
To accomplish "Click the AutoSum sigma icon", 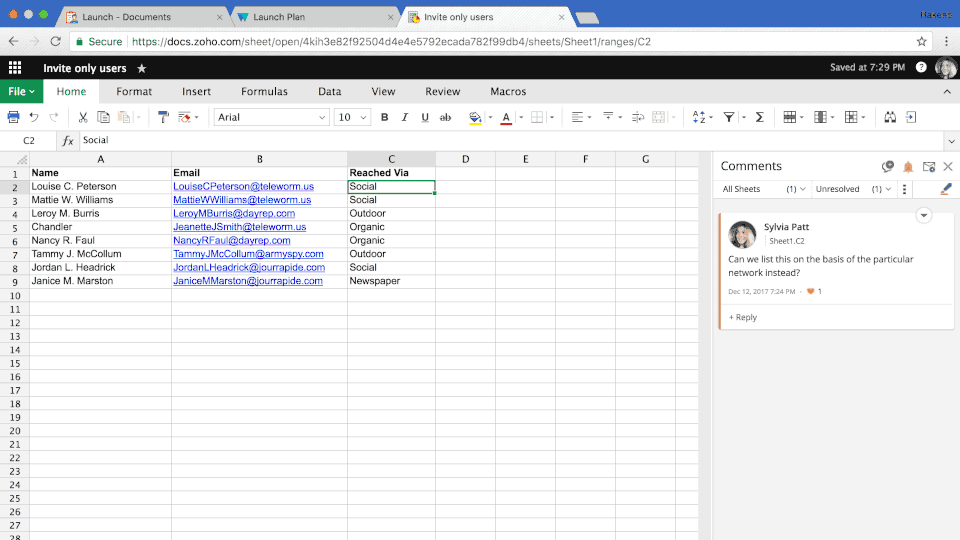I will coord(759,117).
